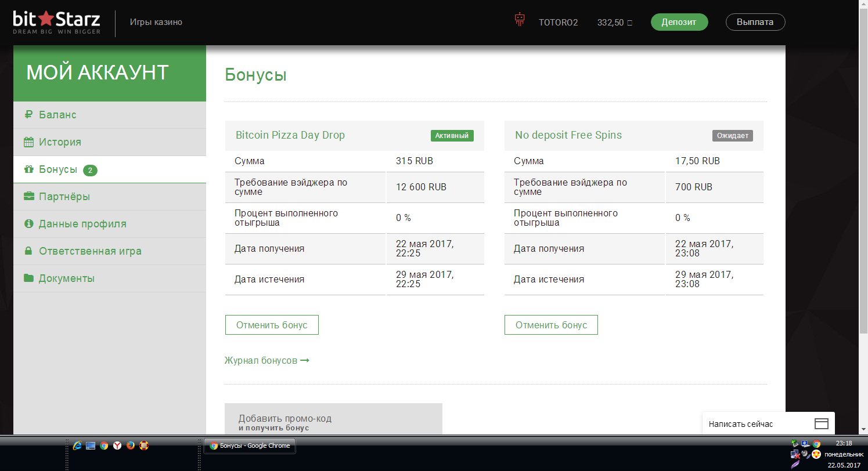Launch Yandex Browser from the taskbar
868x471 pixels.
117,445
